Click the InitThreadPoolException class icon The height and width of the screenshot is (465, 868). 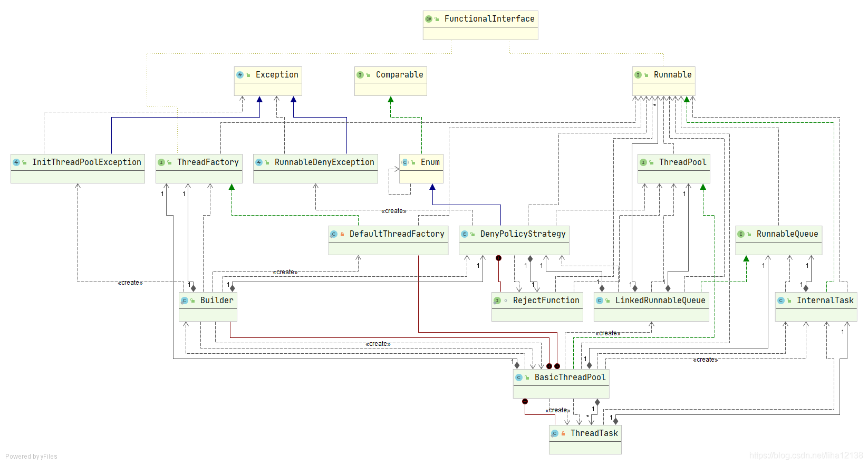[16, 162]
